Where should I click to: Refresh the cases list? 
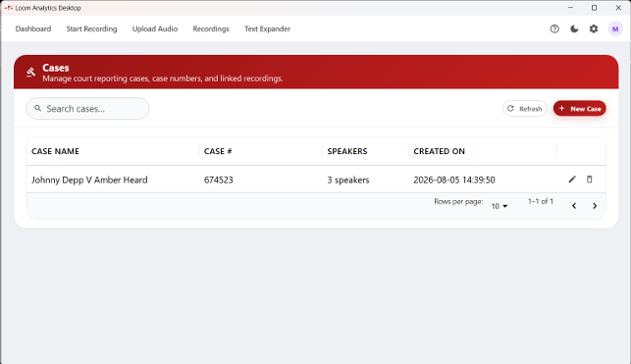(524, 109)
